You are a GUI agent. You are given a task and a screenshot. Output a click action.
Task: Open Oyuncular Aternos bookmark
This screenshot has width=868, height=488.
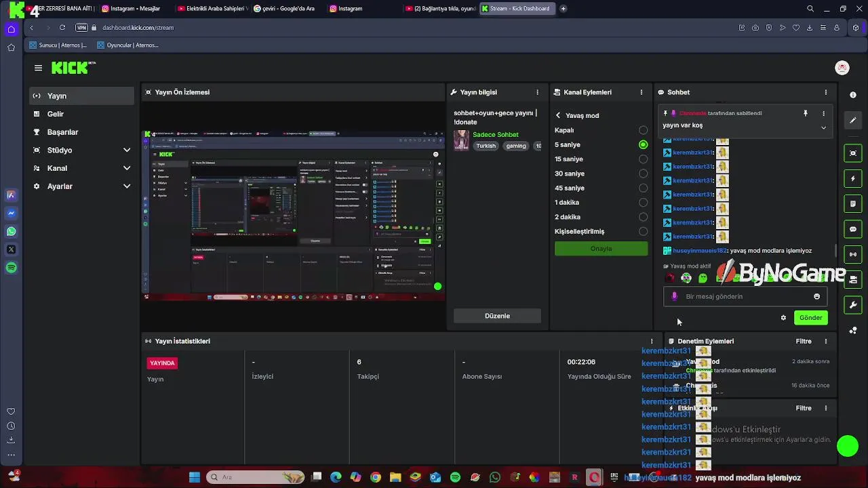128,45
